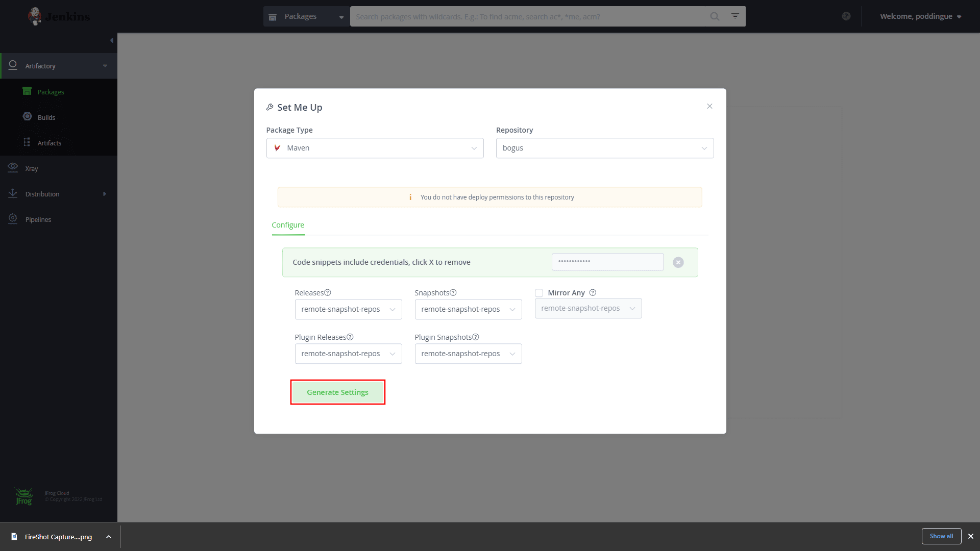This screenshot has width=980, height=551.
Task: Click the Builds sidebar icon
Action: pos(27,117)
